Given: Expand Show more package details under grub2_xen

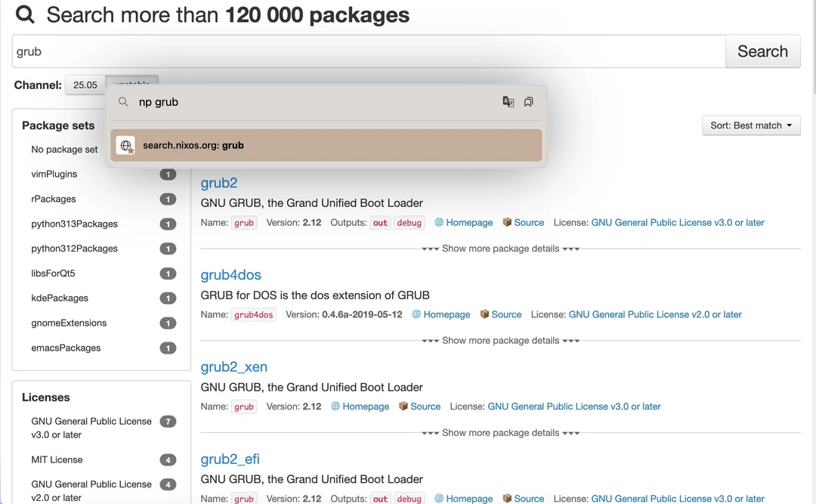Looking at the screenshot, I should [500, 433].
